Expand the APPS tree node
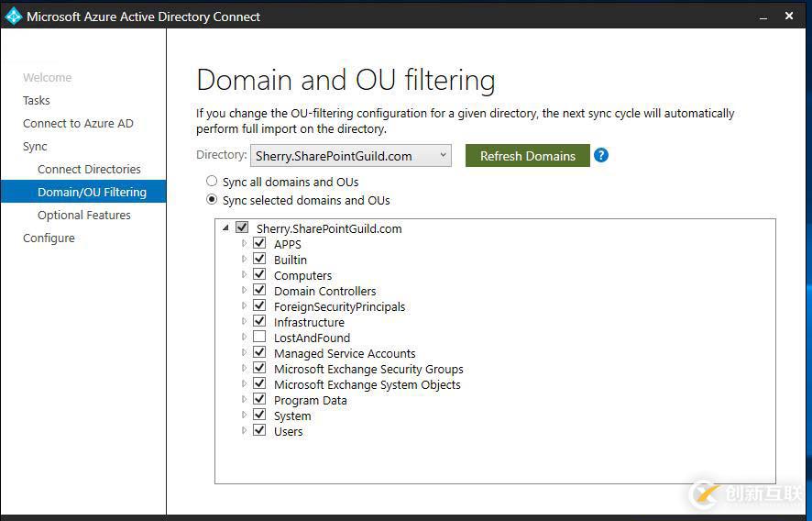The height and width of the screenshot is (521, 812). tap(244, 243)
